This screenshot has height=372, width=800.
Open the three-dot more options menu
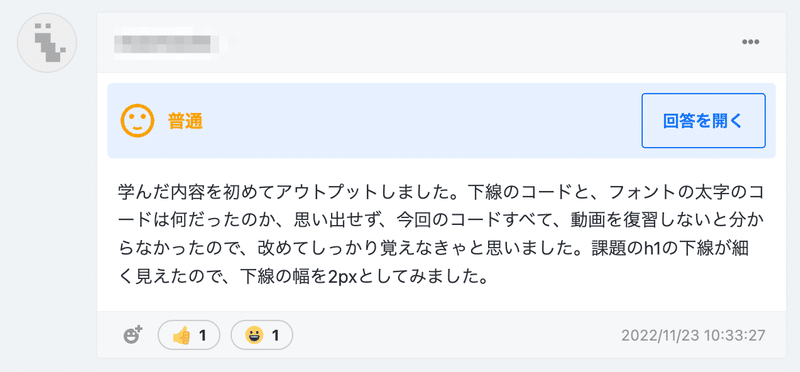pos(751,42)
